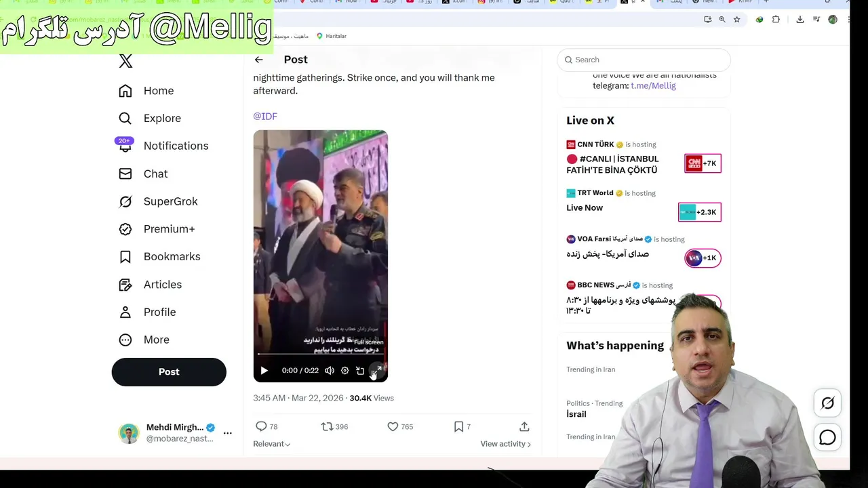The height and width of the screenshot is (488, 868).
Task: Click the black Post button
Action: point(169,372)
